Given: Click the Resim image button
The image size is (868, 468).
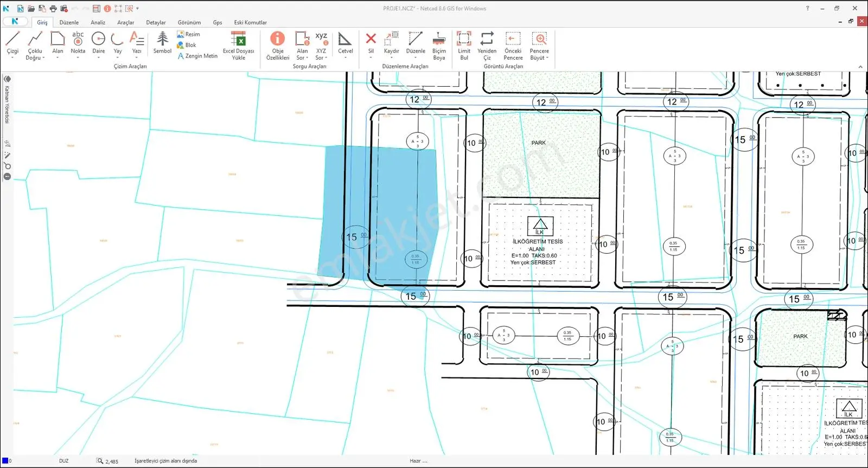Looking at the screenshot, I should pyautogui.click(x=188, y=34).
